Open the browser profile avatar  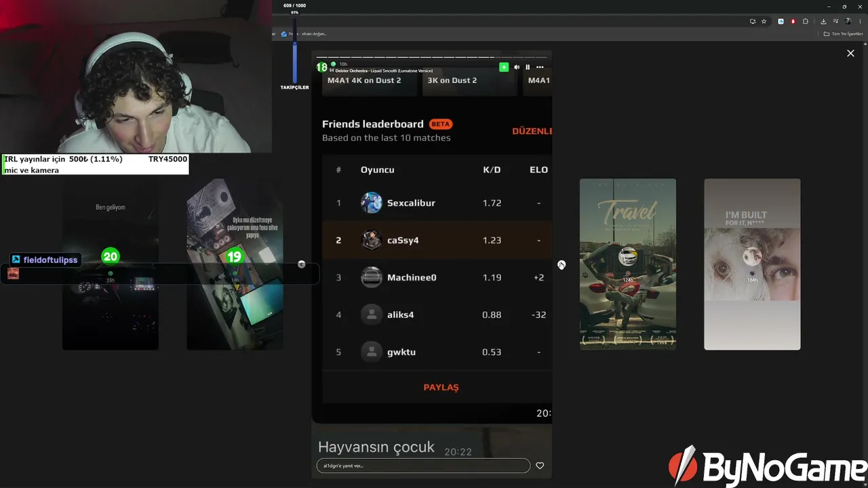pyautogui.click(x=848, y=22)
